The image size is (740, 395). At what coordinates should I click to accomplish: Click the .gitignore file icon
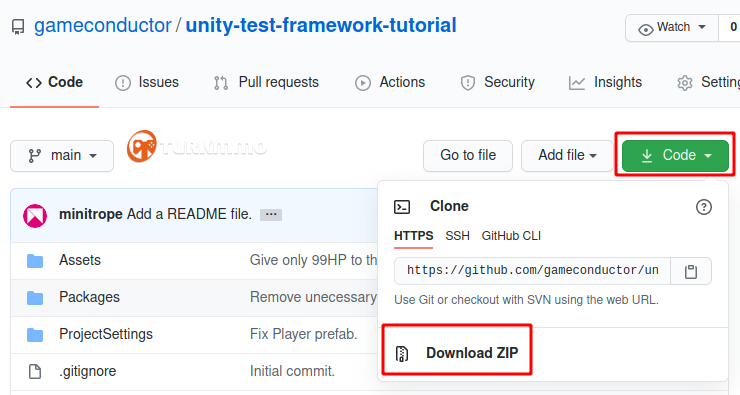point(35,371)
